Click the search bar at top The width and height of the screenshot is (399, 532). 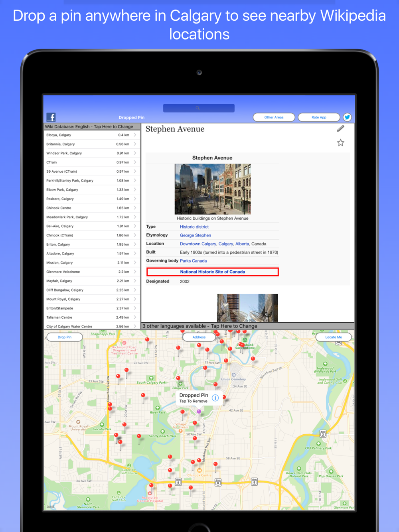pyautogui.click(x=199, y=108)
